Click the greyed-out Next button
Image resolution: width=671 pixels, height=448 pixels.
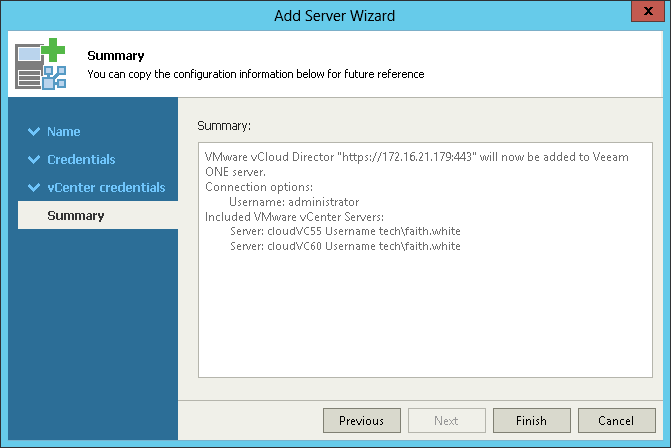(x=447, y=421)
